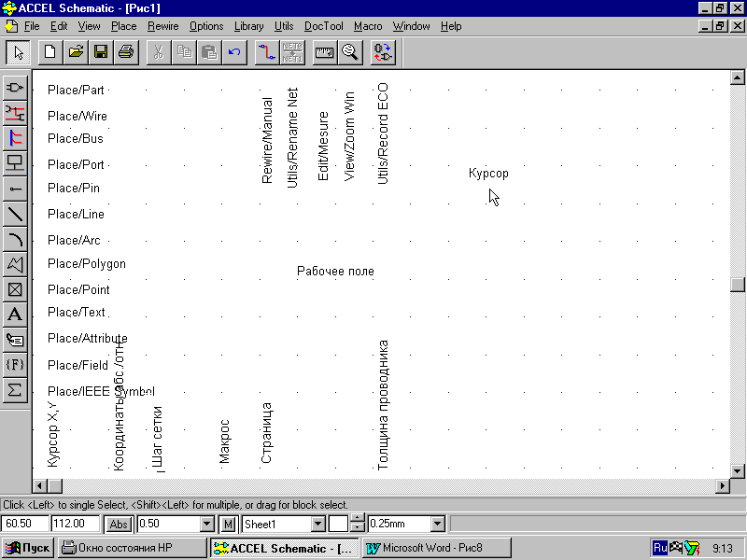Select the Place IEEE Symbol sigma tool
Screen dimensions: 747x560
click(15, 390)
